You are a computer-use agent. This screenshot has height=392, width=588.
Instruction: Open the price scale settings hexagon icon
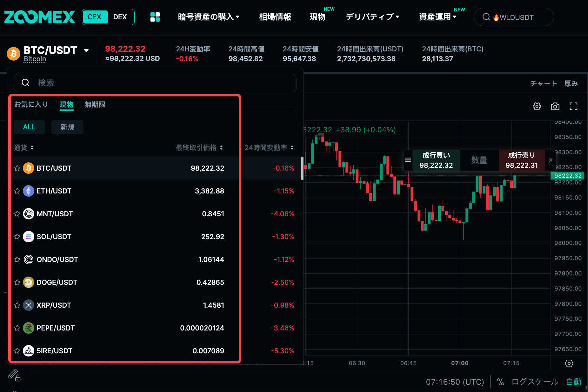[569, 363]
